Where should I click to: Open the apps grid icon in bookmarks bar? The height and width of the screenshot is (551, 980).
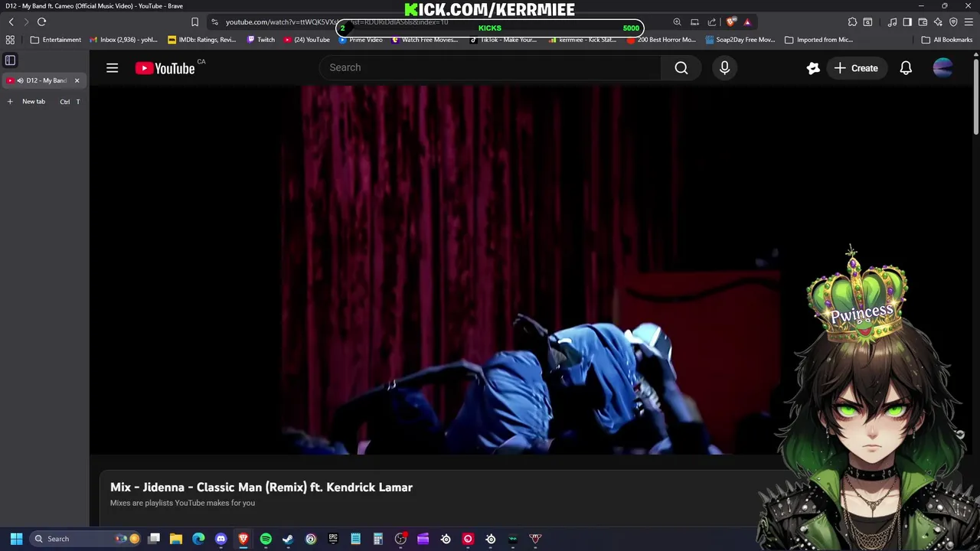pyautogui.click(x=10, y=40)
